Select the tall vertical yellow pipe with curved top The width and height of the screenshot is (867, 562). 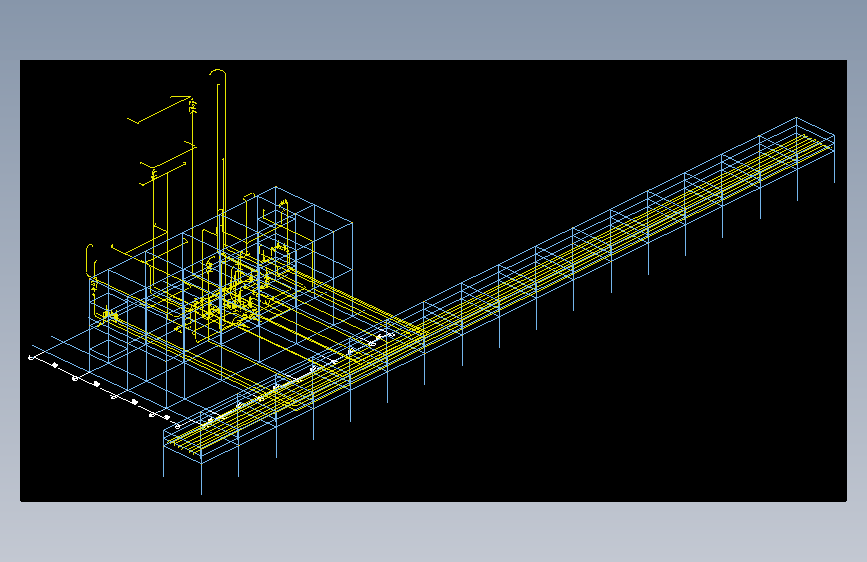click(x=225, y=160)
